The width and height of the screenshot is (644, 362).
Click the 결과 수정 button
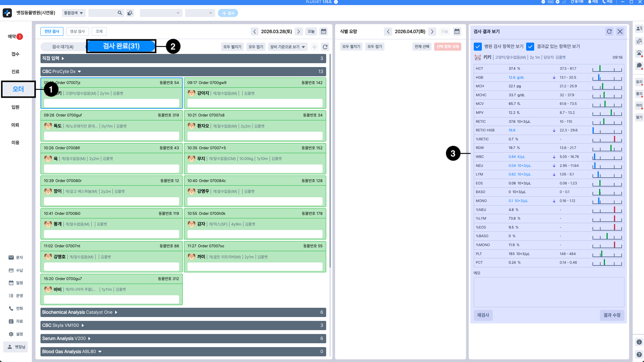click(612, 315)
